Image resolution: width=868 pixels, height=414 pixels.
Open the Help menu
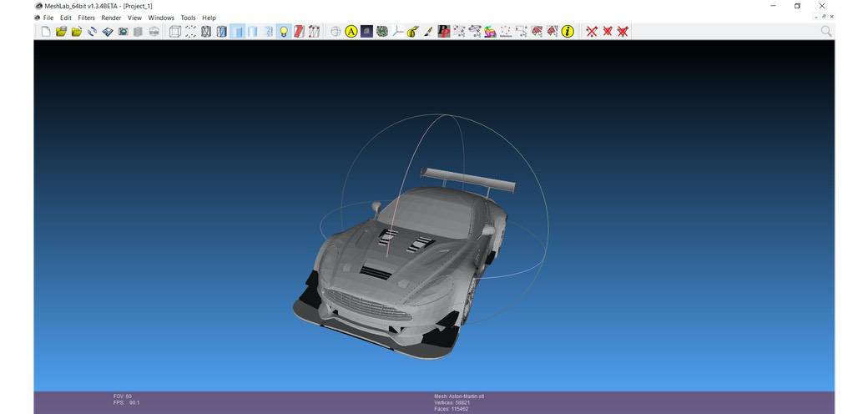tap(209, 18)
